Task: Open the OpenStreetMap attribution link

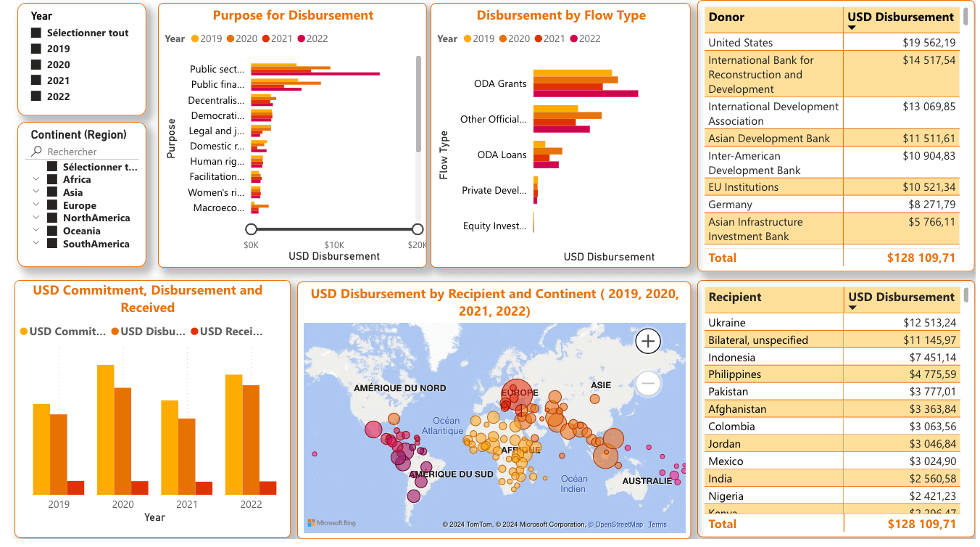Action: pos(615,525)
